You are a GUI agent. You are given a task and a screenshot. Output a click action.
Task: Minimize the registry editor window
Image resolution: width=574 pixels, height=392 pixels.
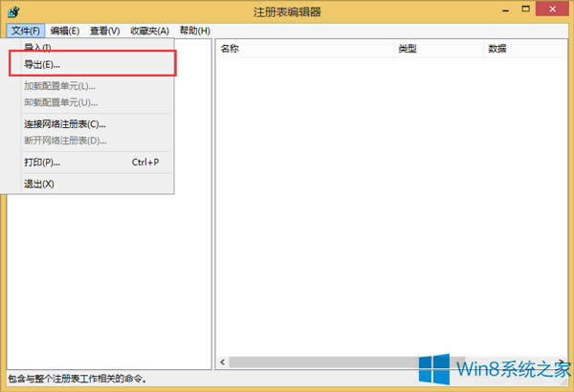(506, 11)
